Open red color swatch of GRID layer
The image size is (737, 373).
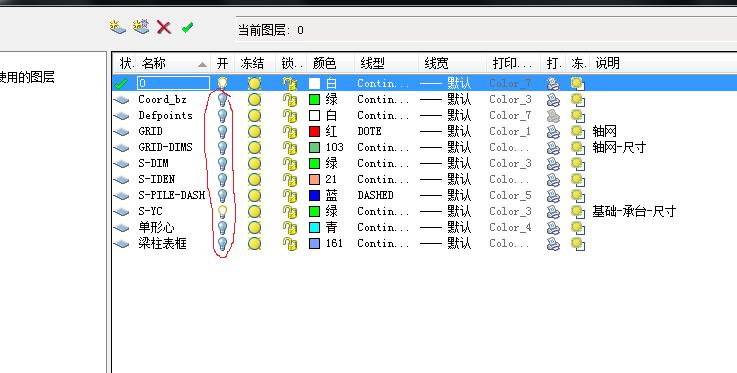tap(314, 132)
